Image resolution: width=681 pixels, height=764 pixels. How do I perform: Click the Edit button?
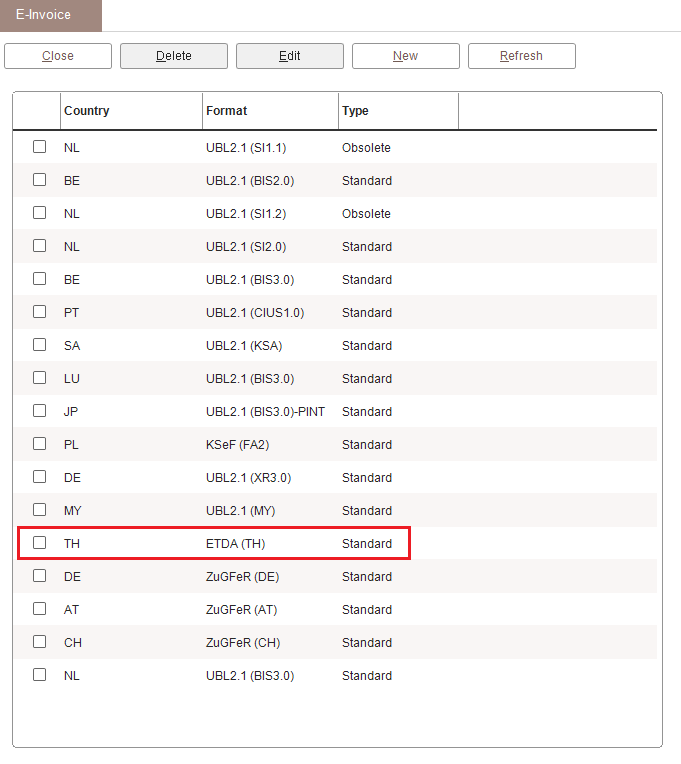coord(290,56)
